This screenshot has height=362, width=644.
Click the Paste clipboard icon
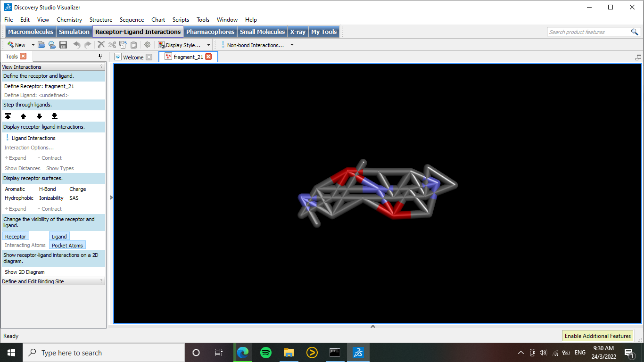(x=133, y=45)
